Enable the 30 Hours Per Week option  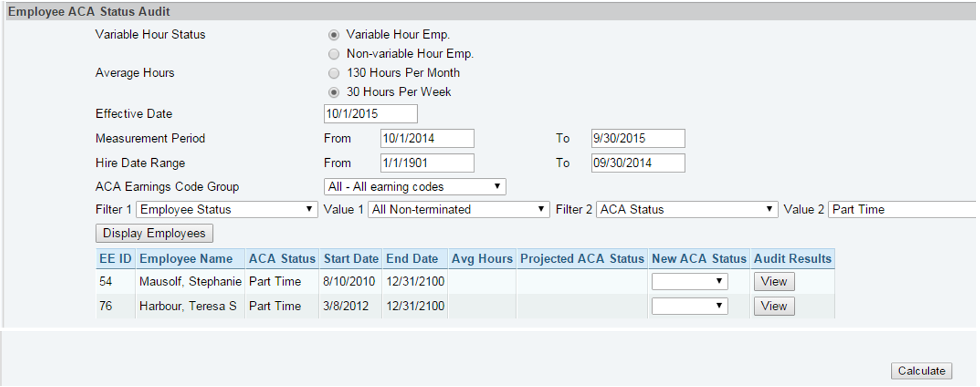tap(333, 92)
